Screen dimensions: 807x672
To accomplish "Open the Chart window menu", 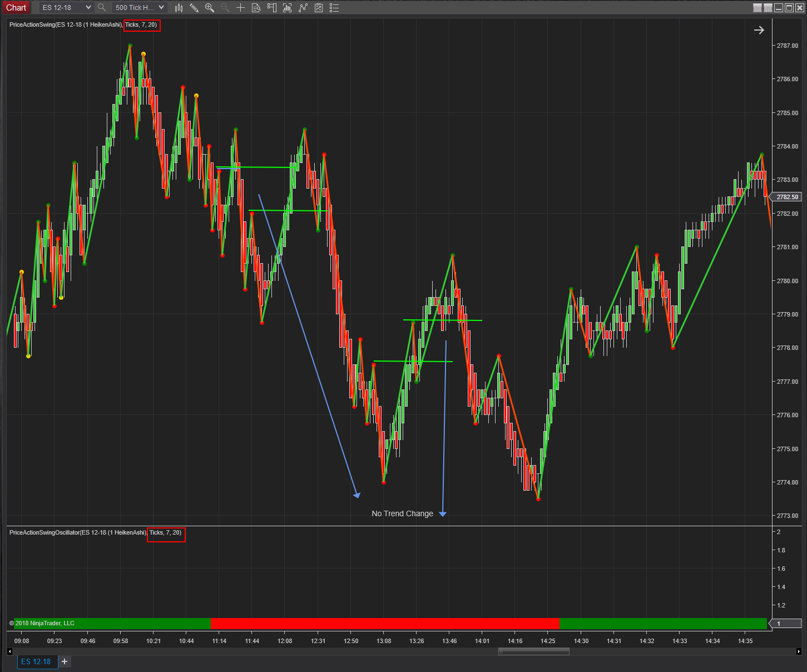I will click(x=16, y=8).
